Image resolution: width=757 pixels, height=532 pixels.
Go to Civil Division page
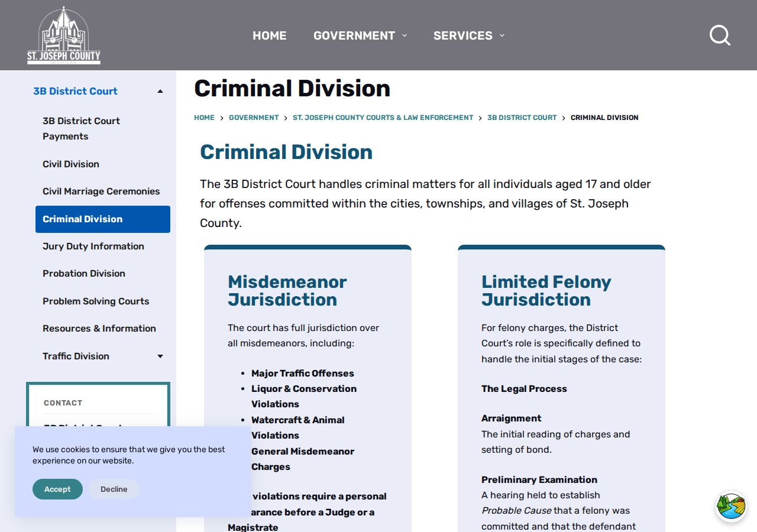tap(71, 164)
